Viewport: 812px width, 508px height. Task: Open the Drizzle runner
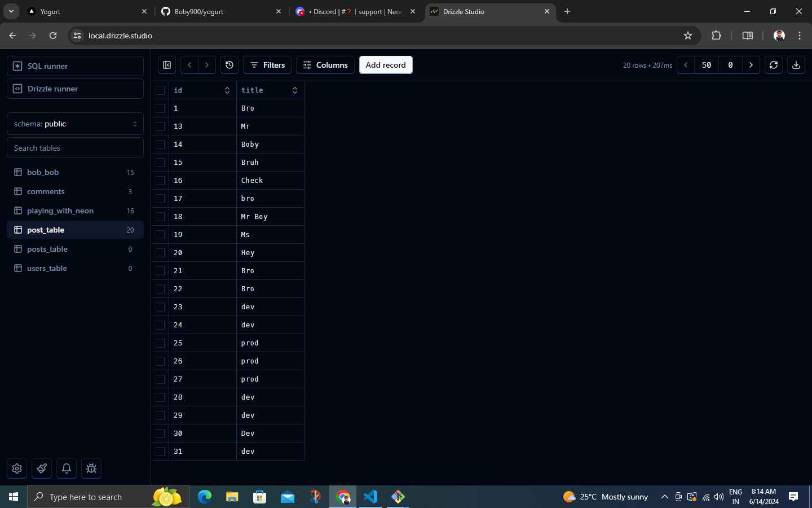coord(75,89)
